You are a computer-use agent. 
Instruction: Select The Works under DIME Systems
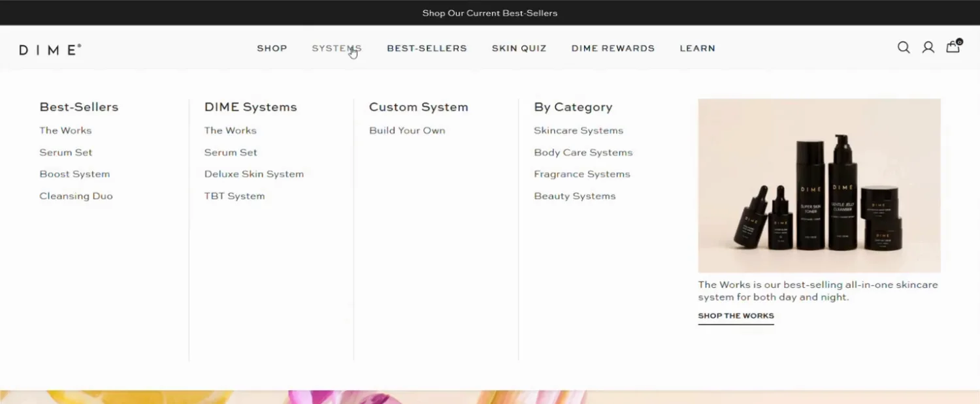click(x=230, y=131)
